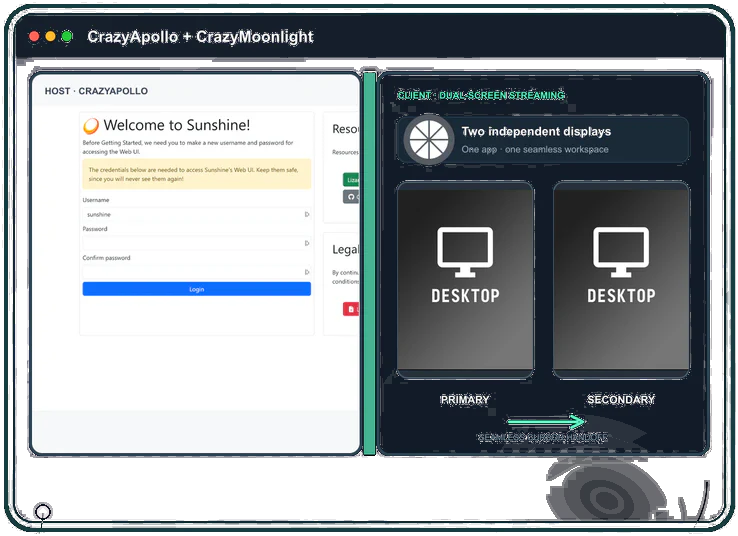Viewport: 738px width, 536px height.
Task: Focus the Username field containing sunshine
Action: [x=196, y=215]
